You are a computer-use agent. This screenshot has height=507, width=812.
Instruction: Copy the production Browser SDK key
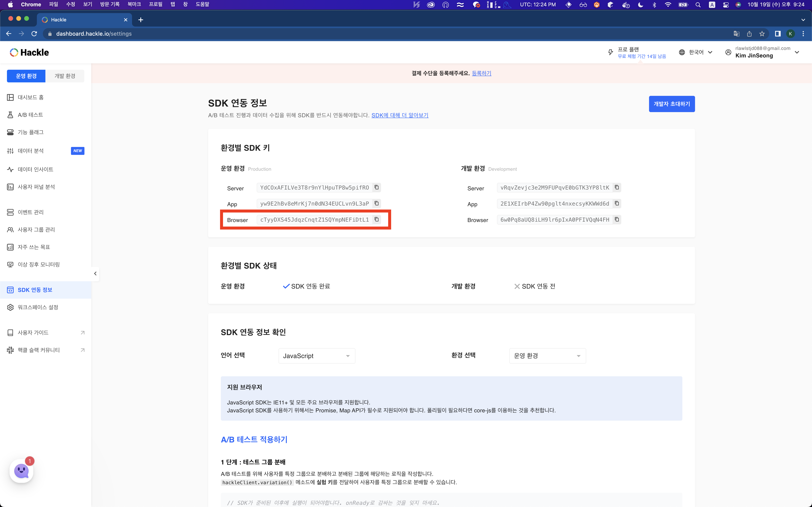point(376,219)
